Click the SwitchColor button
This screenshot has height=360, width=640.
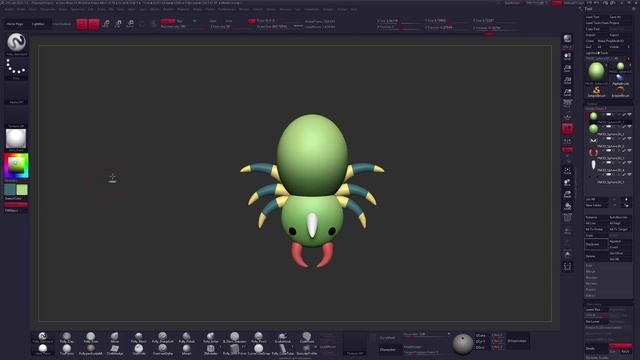pyautogui.click(x=16, y=198)
